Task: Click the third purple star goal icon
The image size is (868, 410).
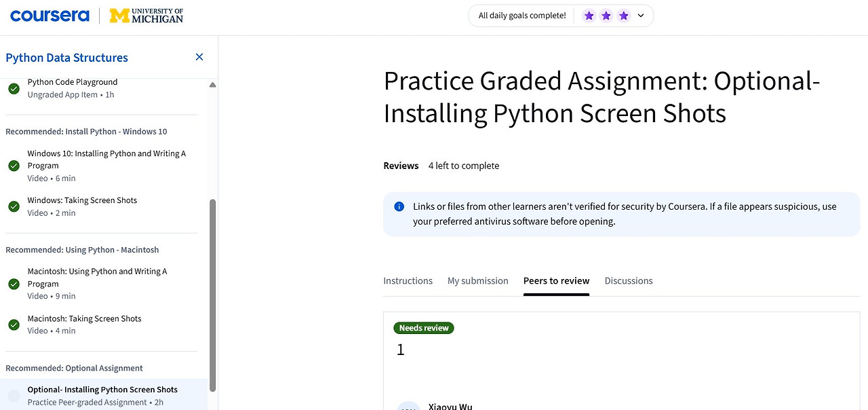Action: point(624,16)
